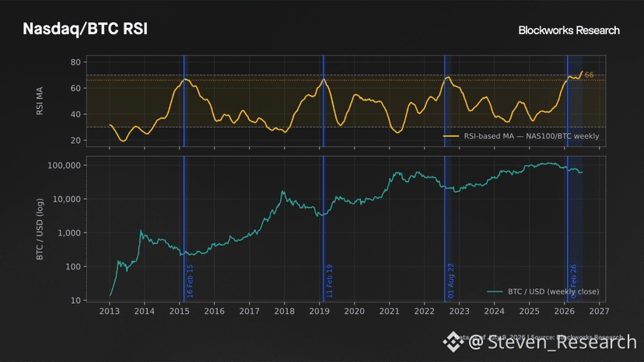Click the Blockworks Research logo text
The width and height of the screenshot is (644, 362).
tap(569, 30)
